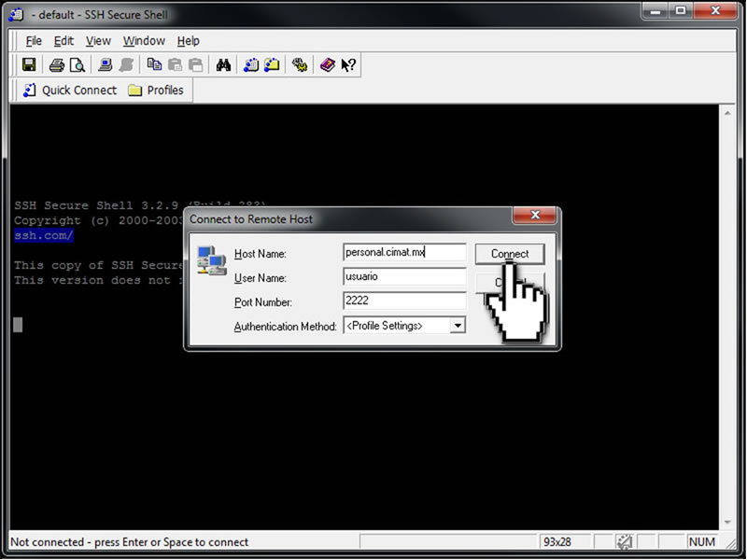The image size is (747, 560).
Task: Open the Window menu
Action: tap(144, 41)
